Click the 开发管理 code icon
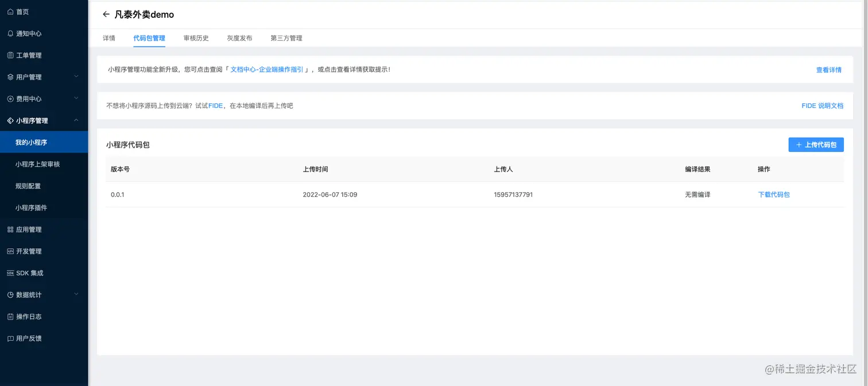Viewport: 868px width, 386px height. (x=10, y=251)
